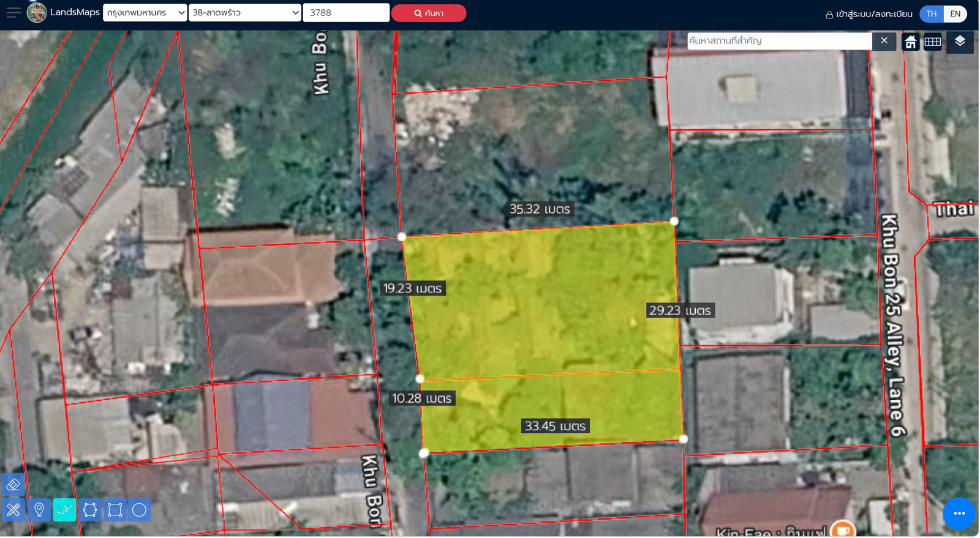Viewport: 980px width, 538px height.
Task: Click the Khu Bon 25 Alley, Lane 6 road label
Action: [x=893, y=325]
